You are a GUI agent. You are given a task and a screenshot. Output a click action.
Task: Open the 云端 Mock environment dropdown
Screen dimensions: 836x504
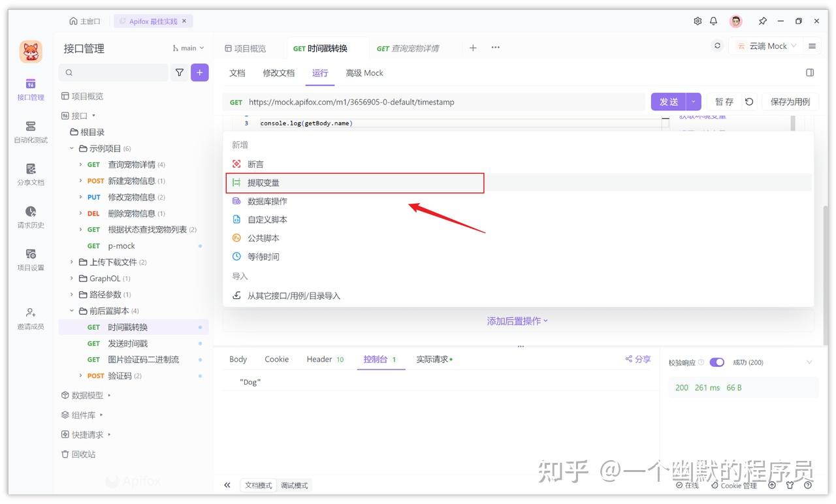pyautogui.click(x=767, y=46)
